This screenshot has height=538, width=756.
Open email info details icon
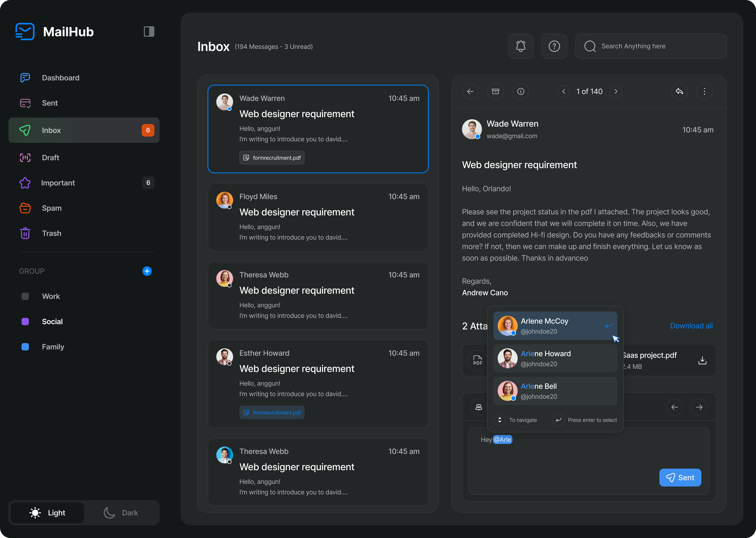point(521,91)
